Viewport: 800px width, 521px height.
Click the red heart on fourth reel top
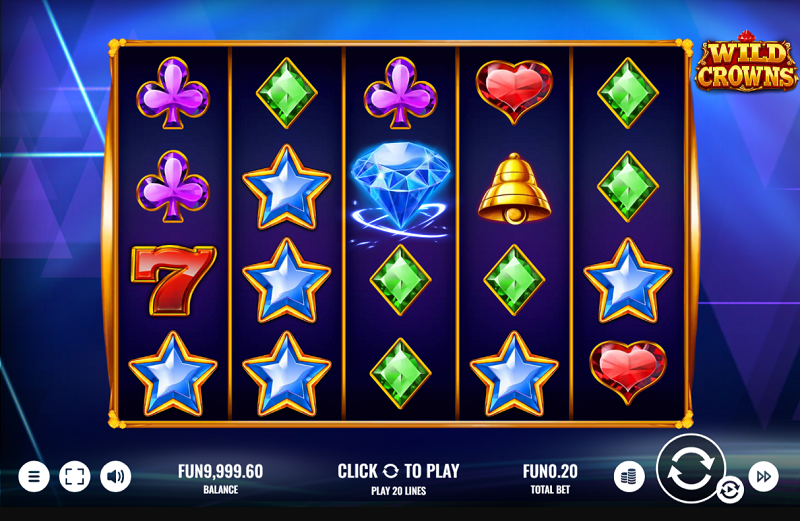514,92
